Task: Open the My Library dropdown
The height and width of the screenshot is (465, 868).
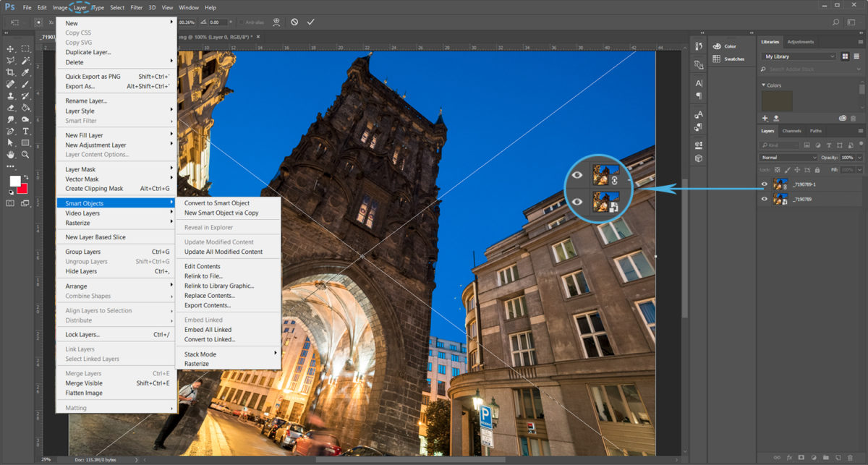Action: pyautogui.click(x=799, y=56)
